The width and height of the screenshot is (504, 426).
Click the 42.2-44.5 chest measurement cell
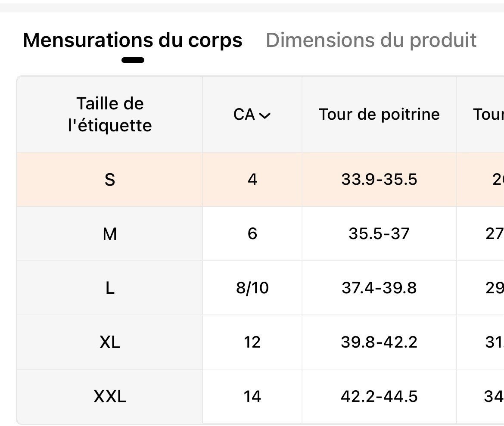click(x=379, y=396)
